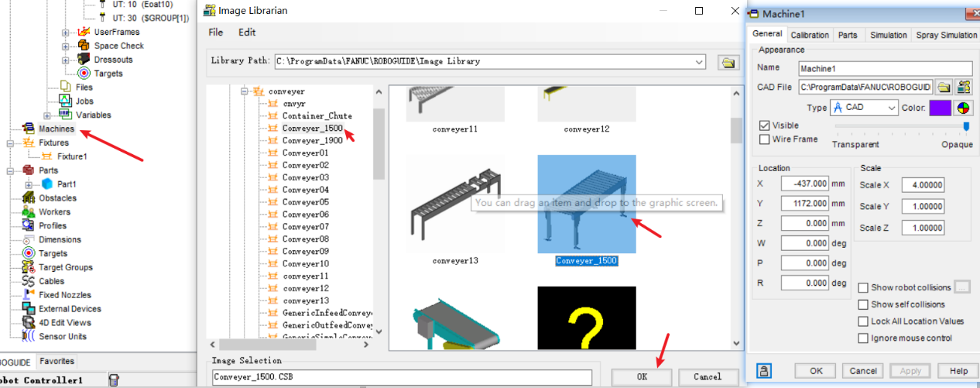Check Ignore mouse control option
980x388 pixels.
(x=863, y=338)
